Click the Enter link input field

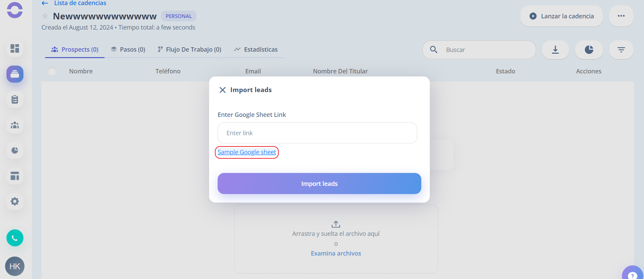(x=317, y=133)
